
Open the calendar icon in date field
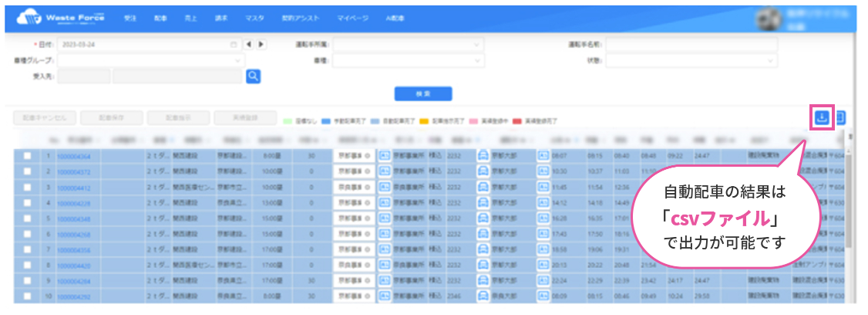coord(233,44)
